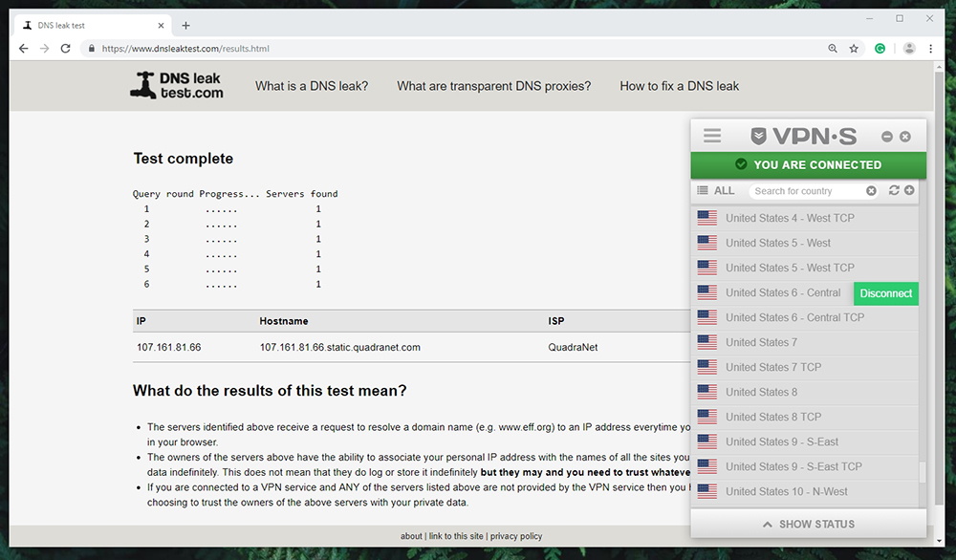Screen dimensions: 956x560
Task: Open 'What are transparent DNS proxies?' page
Action: 494,86
